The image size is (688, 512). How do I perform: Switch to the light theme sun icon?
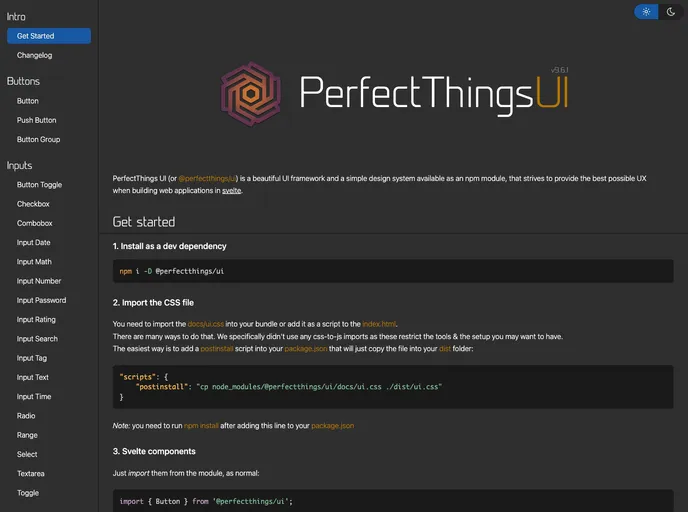click(646, 12)
